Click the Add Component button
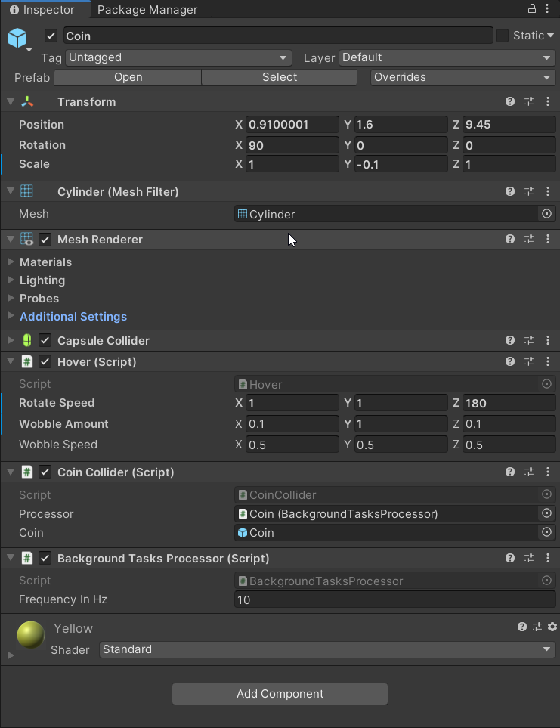Screen dimensions: 560x728 [280, 694]
